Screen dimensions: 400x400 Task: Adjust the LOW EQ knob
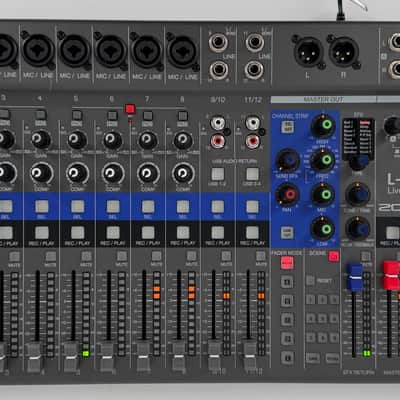click(x=322, y=229)
